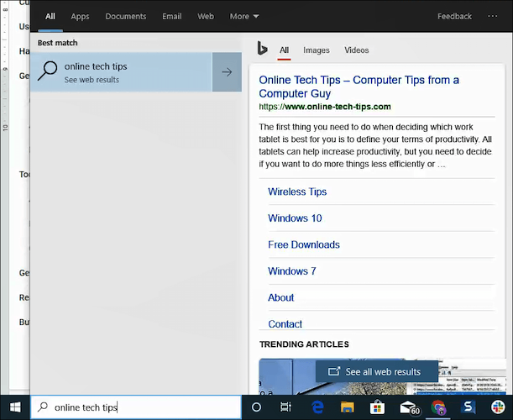The height and width of the screenshot is (420, 513).
Task: Open File Explorer from the taskbar
Action: [348, 407]
